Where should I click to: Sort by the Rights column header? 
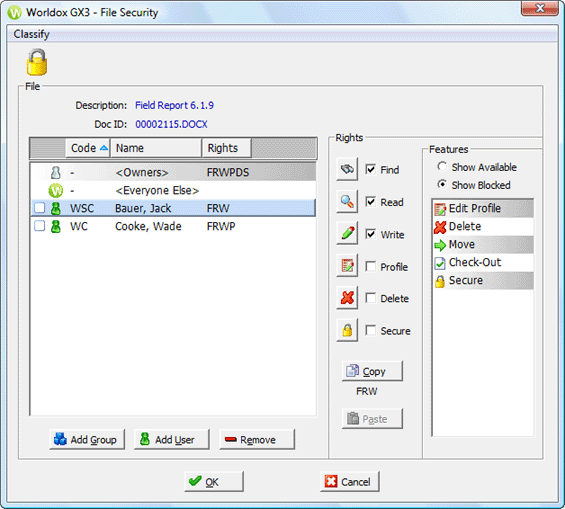(x=227, y=148)
